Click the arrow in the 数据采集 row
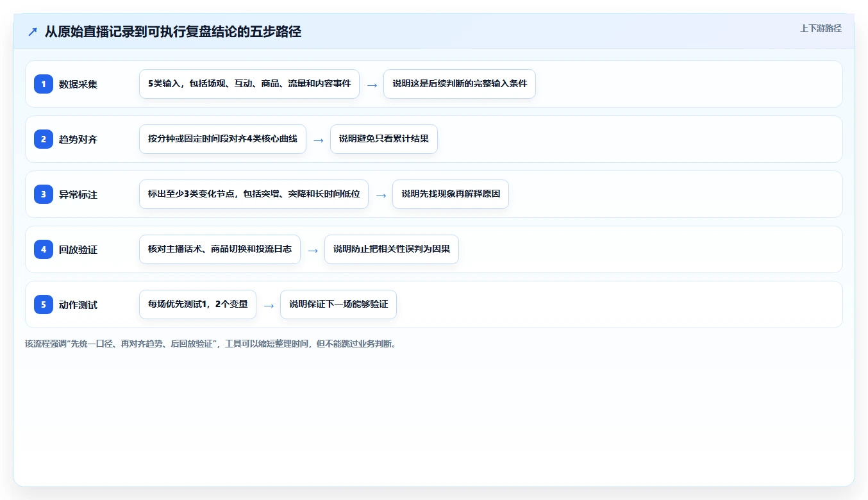 [x=372, y=85]
